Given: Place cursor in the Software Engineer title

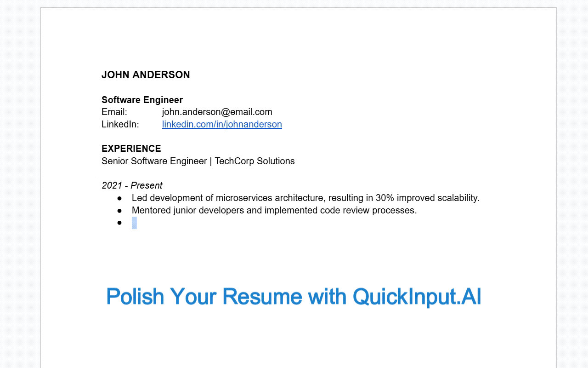Looking at the screenshot, I should click(x=142, y=100).
